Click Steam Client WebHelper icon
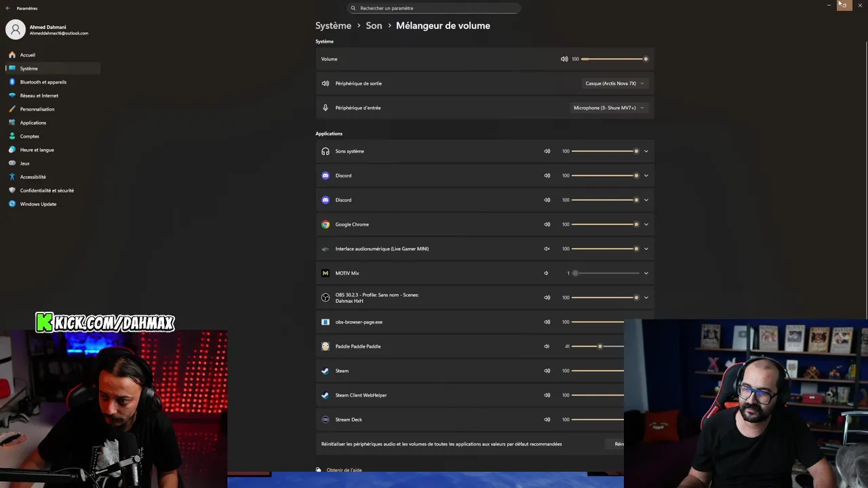This screenshot has height=488, width=868. (x=325, y=395)
